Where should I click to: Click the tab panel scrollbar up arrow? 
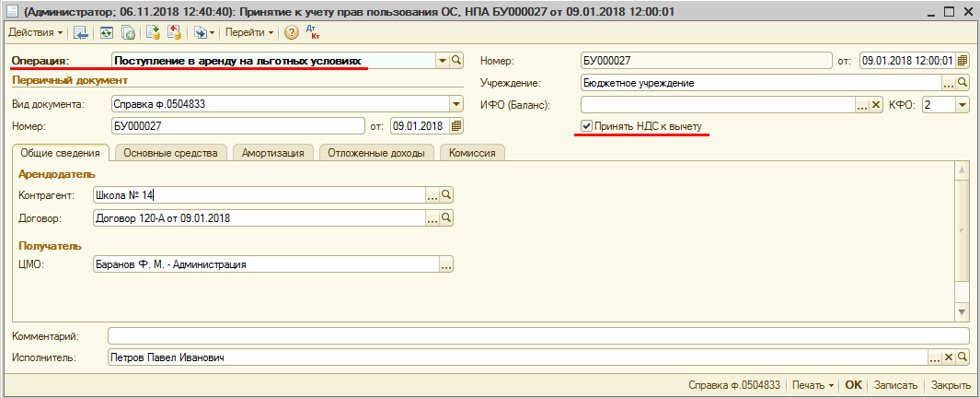coord(962,169)
